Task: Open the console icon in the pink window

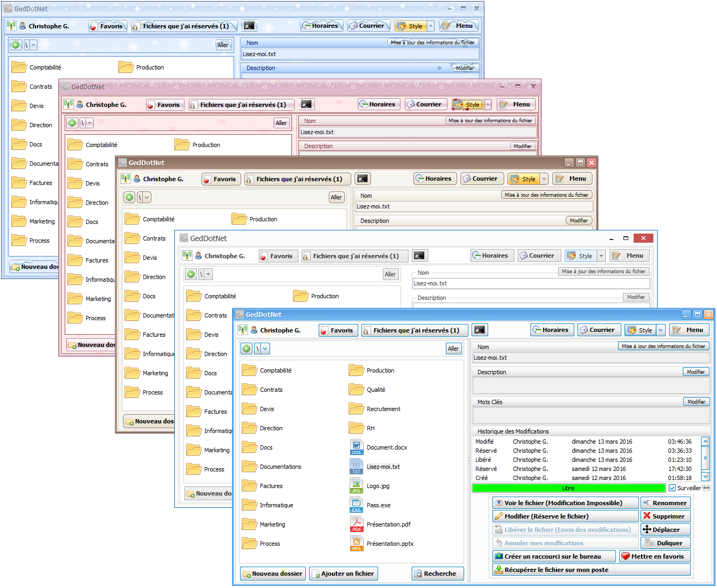Action: pyautogui.click(x=306, y=105)
